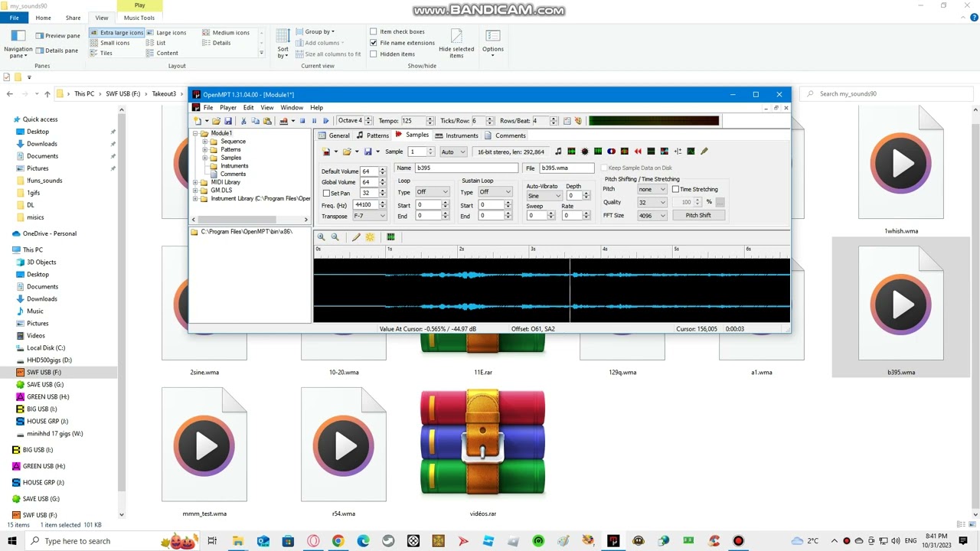The width and height of the screenshot is (980, 551).
Task: Open the Auto-Vibrato Sine dropdown
Action: point(544,196)
